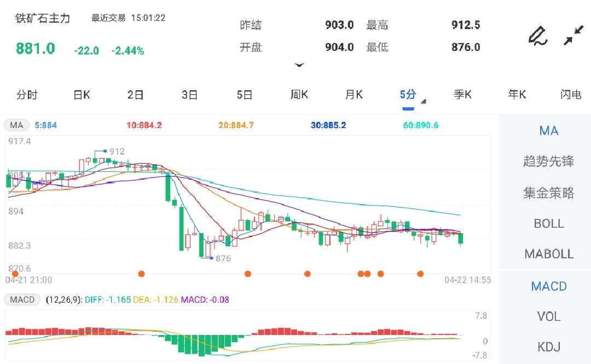Click the 04-22 14:55 end date label
This screenshot has width=591, height=364.
(467, 280)
